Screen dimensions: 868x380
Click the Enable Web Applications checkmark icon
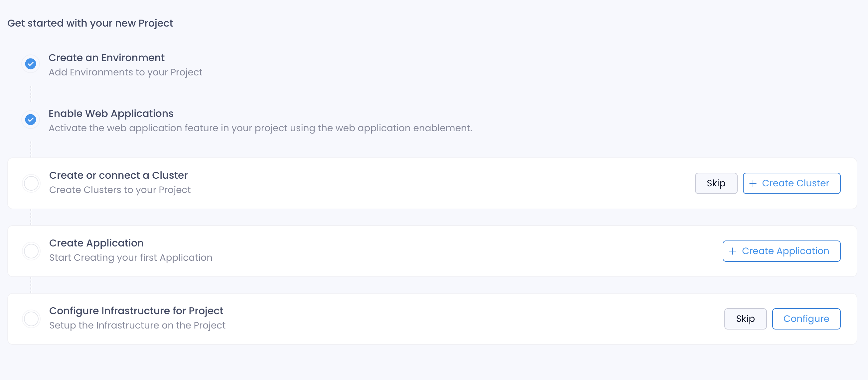[31, 120]
